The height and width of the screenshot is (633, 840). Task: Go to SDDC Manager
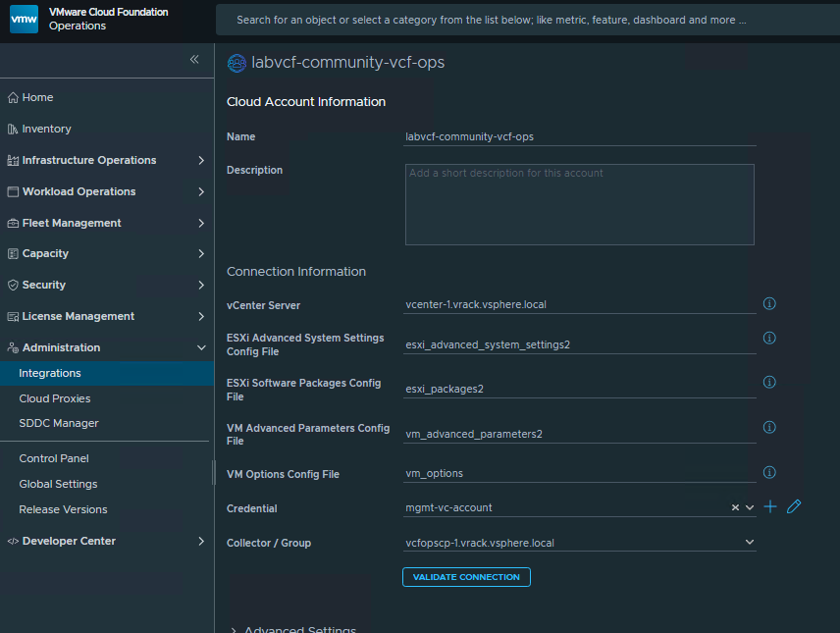(x=59, y=423)
